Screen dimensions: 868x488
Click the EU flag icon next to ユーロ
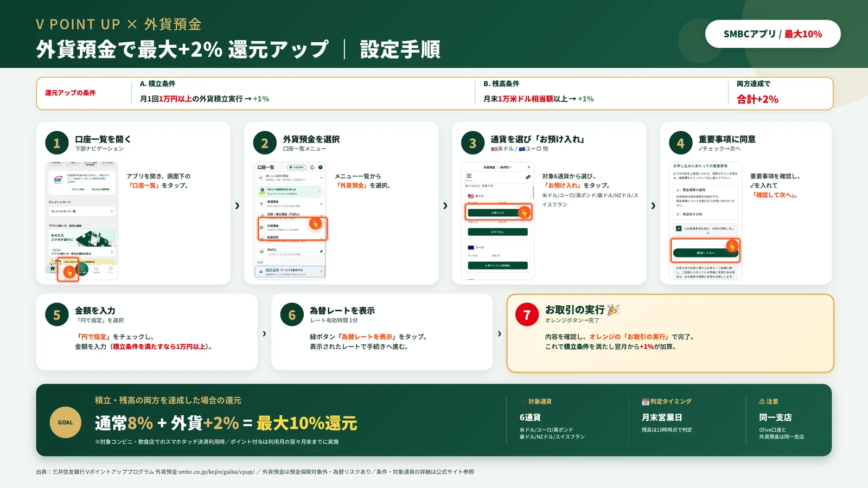point(471,248)
